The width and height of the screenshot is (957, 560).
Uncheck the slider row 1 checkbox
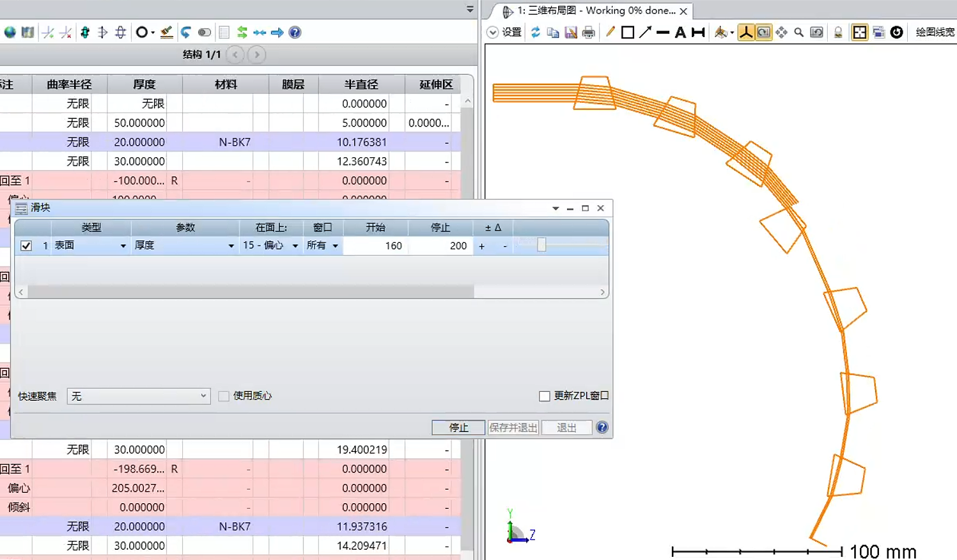tap(26, 245)
